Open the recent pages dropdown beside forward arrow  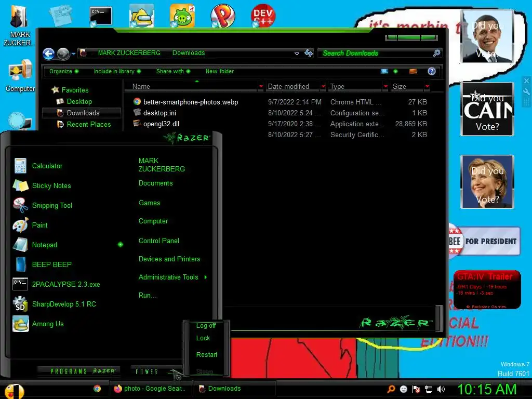[73, 54]
